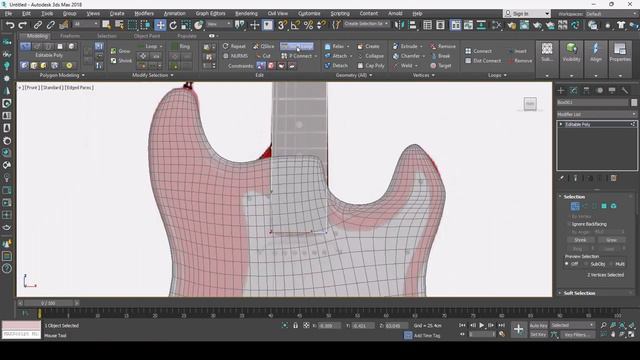Click the Collapse button in Geometry panel

click(x=370, y=56)
